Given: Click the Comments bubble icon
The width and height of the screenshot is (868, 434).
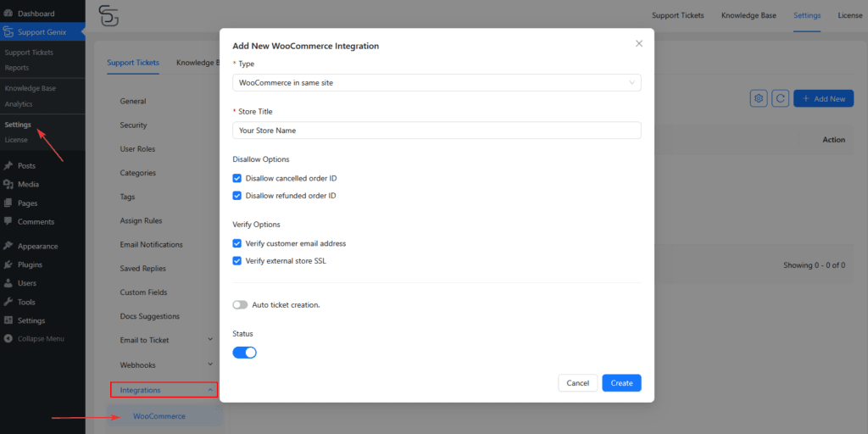Looking at the screenshot, I should pos(8,221).
